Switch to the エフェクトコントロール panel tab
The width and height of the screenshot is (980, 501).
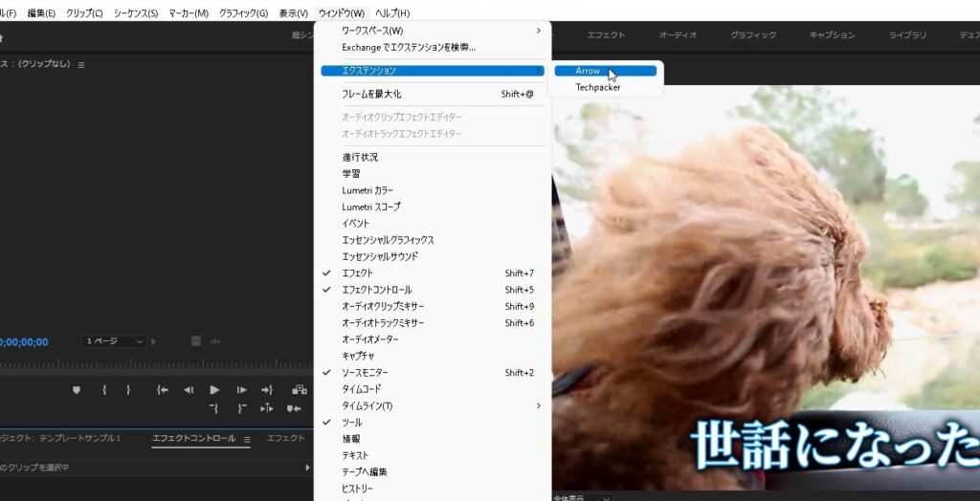193,439
